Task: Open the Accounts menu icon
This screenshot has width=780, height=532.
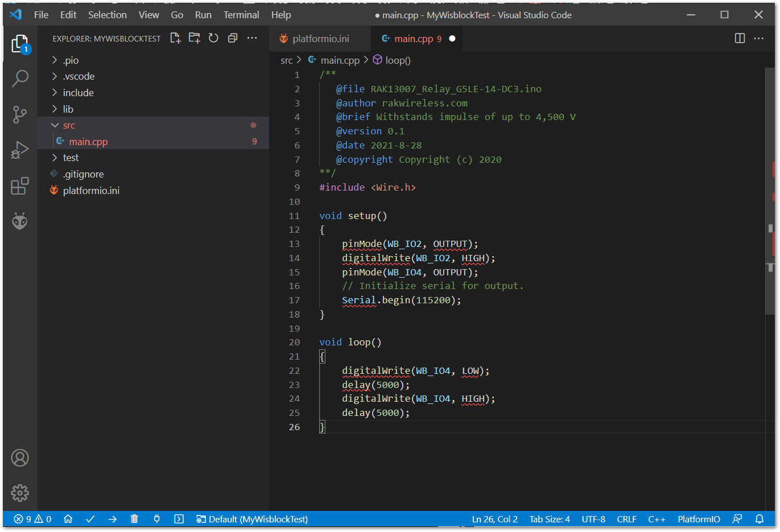Action: click(20, 458)
